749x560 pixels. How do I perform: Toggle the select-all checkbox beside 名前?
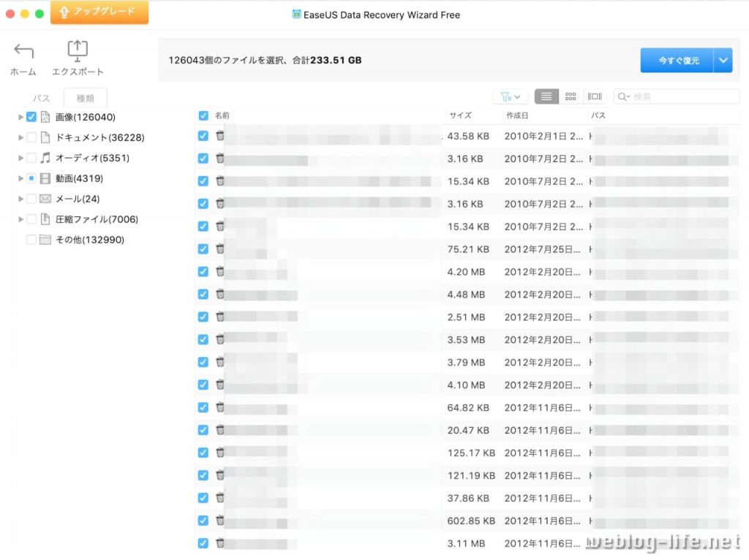[x=203, y=116]
